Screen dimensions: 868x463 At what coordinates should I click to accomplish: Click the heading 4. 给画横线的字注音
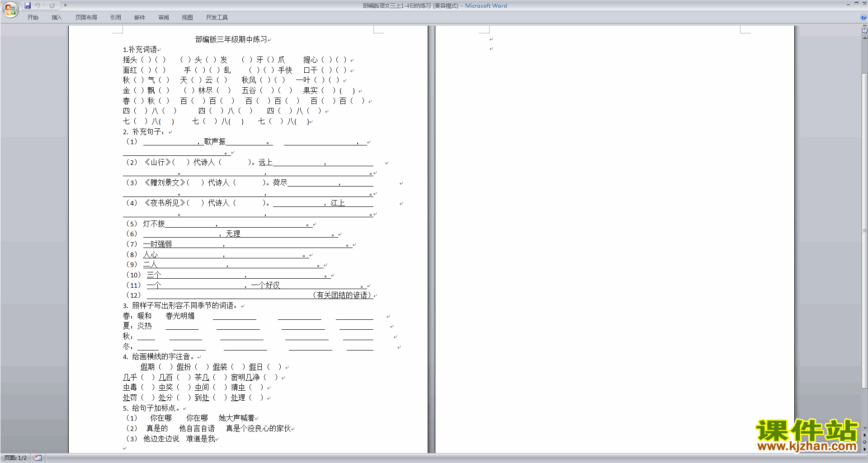pyautogui.click(x=159, y=357)
